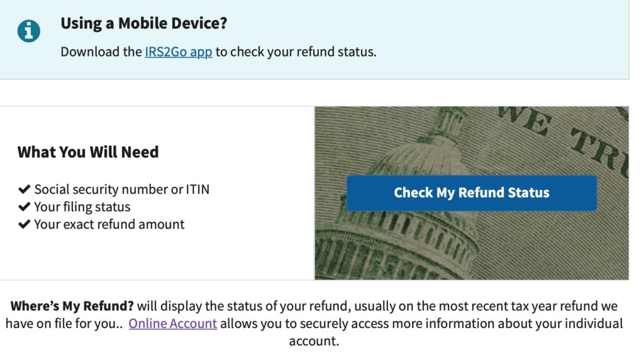Select the 'Your filing status' item
Image resolution: width=644 pixels, height=364 pixels.
click(x=84, y=206)
